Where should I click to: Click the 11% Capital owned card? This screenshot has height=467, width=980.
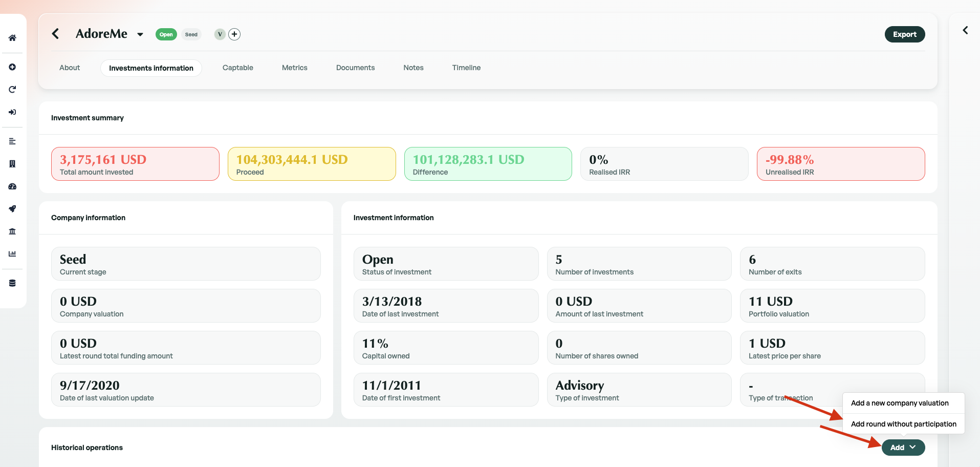click(446, 348)
